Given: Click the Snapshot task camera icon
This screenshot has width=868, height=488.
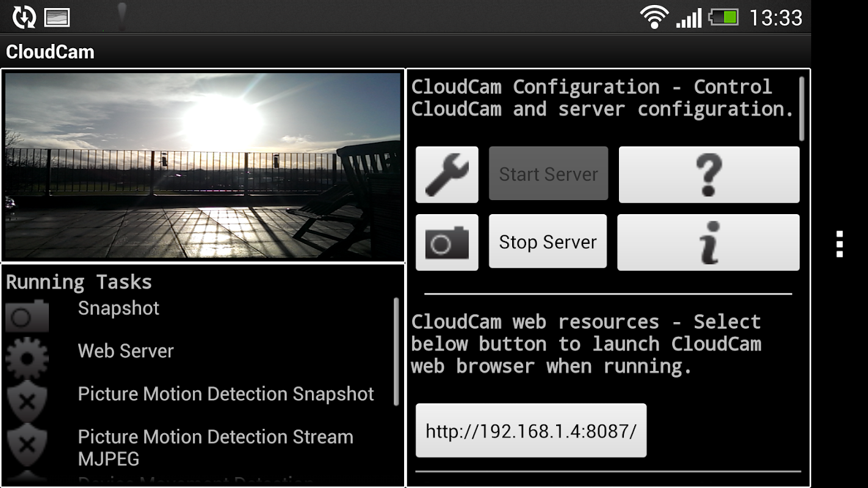Looking at the screenshot, I should point(27,315).
